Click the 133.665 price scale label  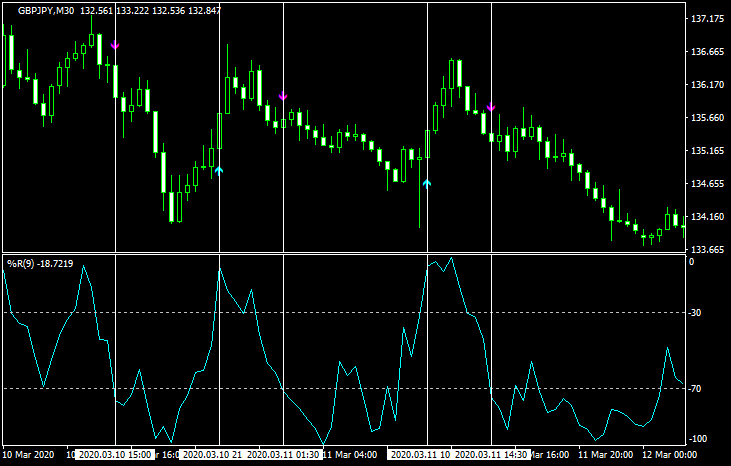click(x=707, y=250)
